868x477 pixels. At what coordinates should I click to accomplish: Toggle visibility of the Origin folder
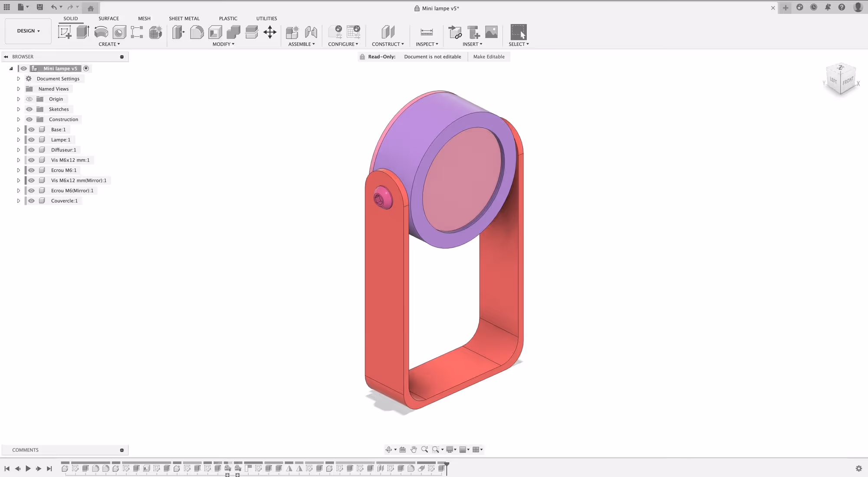(x=29, y=99)
